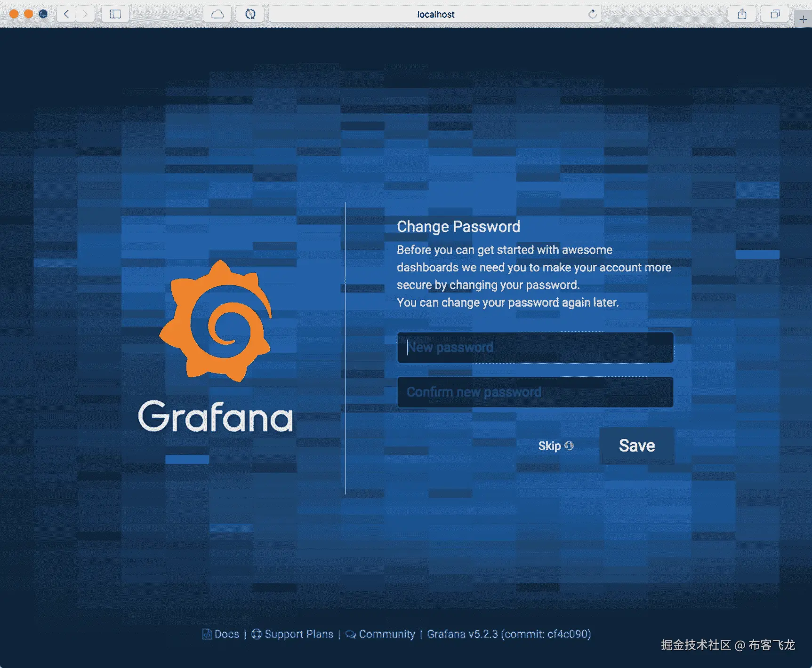
Task: Toggle the Safari sidebar button
Action: point(115,14)
